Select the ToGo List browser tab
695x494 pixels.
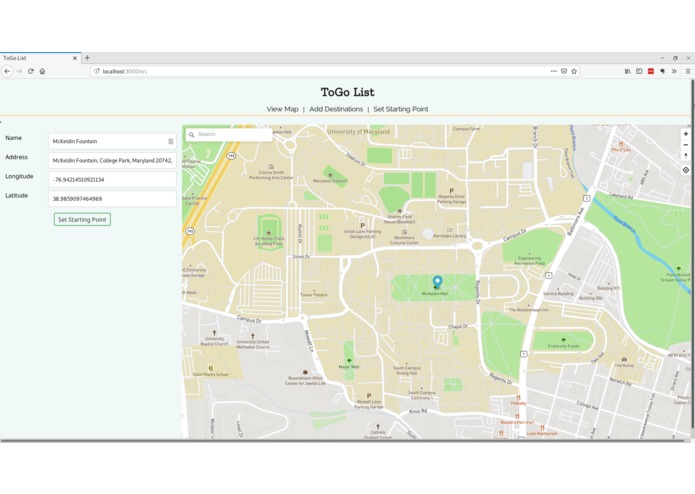click(40, 58)
